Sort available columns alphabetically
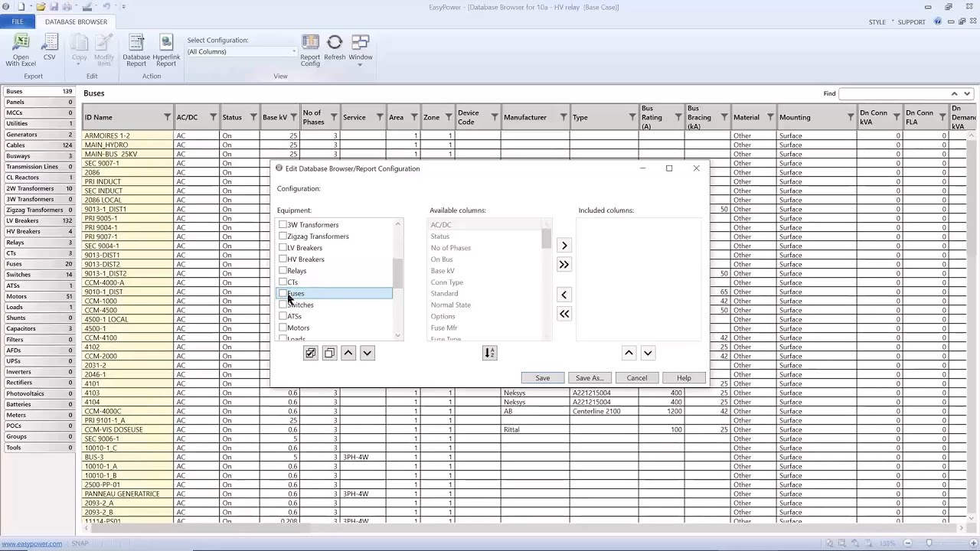 490,353
